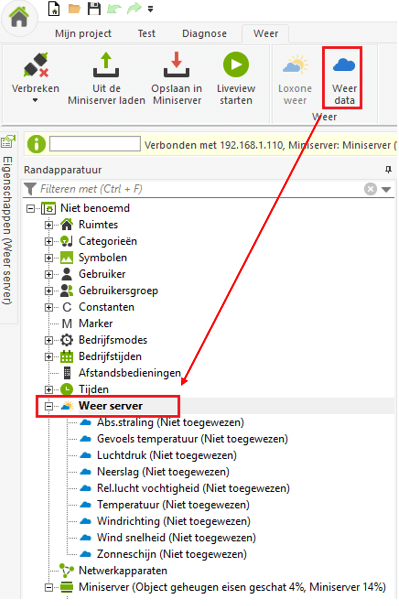Collapse the Weer server node
The height and width of the screenshot is (606, 399).
pos(49,406)
